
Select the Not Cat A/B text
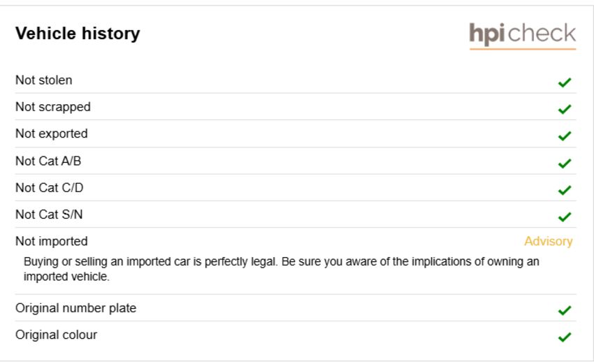(48, 161)
